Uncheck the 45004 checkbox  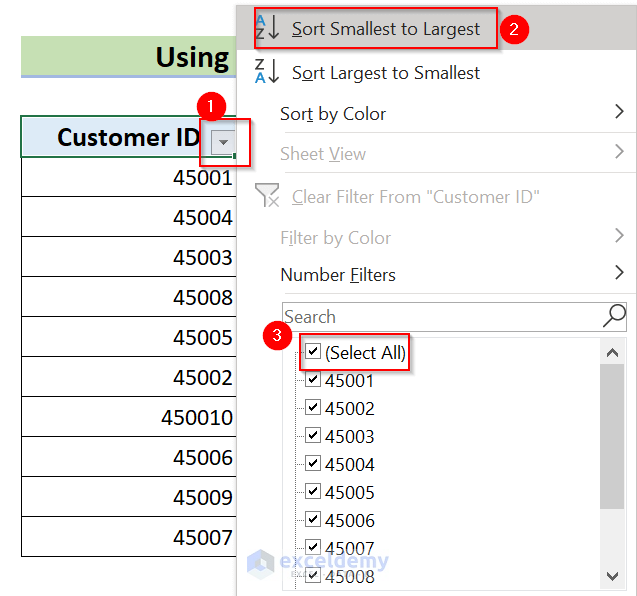[x=313, y=464]
